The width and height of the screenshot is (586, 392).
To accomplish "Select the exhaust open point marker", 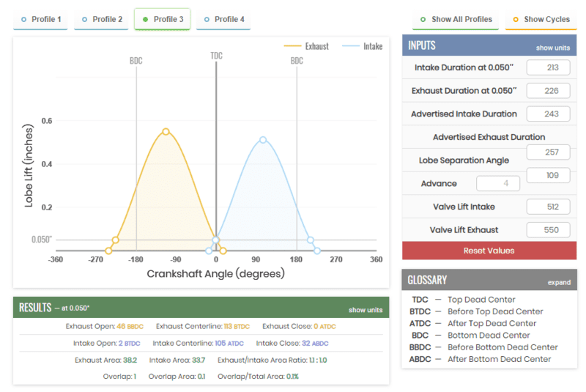I will (115, 240).
